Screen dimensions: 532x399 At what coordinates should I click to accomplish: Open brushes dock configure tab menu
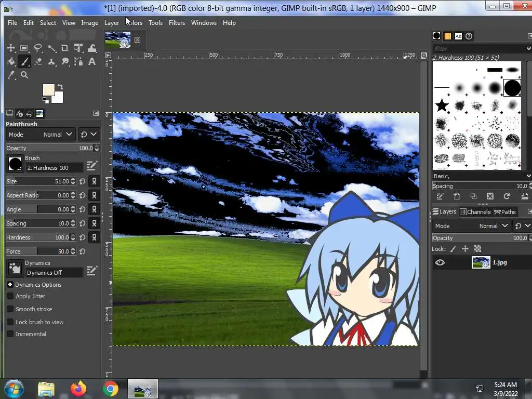[x=529, y=36]
